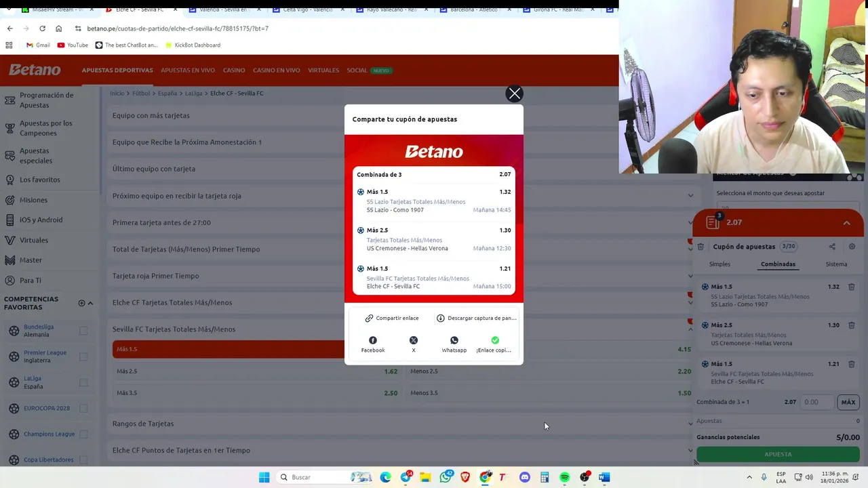This screenshot has height=488, width=868.
Task: Collapse the bet slip with chevron
Action: click(846, 222)
